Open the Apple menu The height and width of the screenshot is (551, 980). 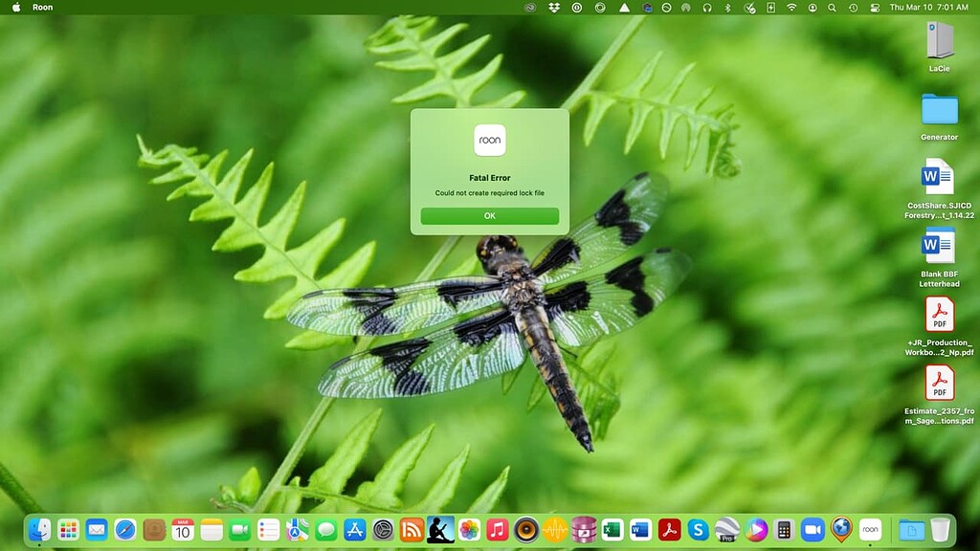coord(16,7)
